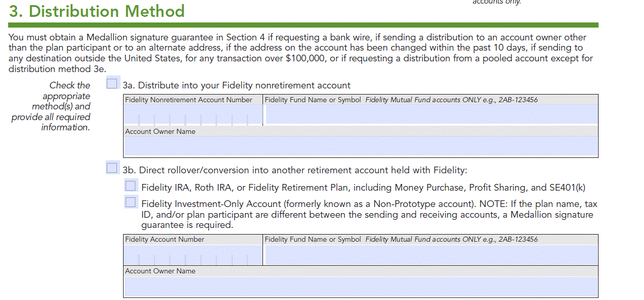Focus the 3b Fidelity Fund Name or Symbol field
The image size is (644, 300).
430,255
